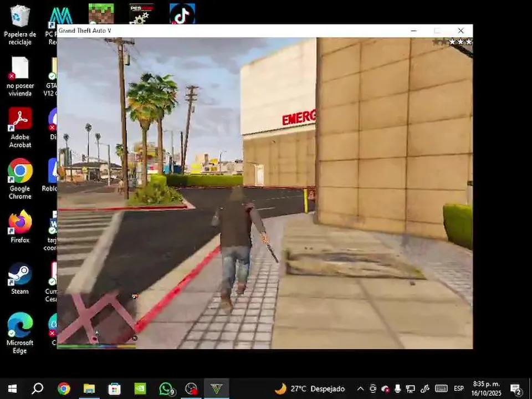Open NVIDIA app from the taskbar
This screenshot has height=399, width=532.
pos(140,389)
